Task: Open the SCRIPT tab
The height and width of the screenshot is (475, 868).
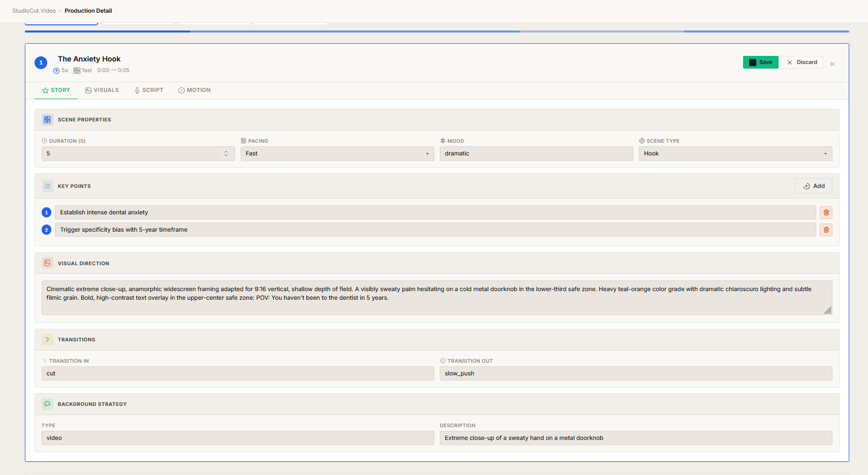Action: 149,90
